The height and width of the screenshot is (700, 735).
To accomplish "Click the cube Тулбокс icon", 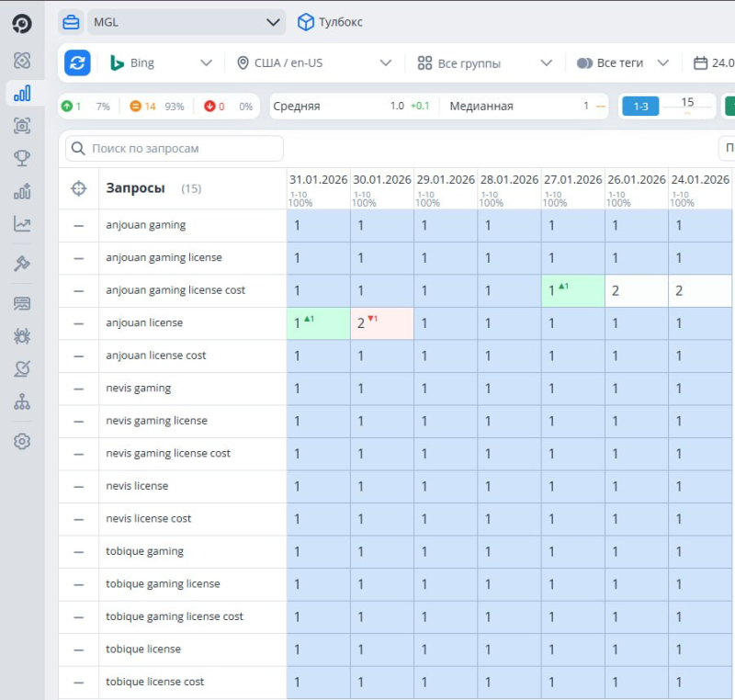I will pos(306,22).
